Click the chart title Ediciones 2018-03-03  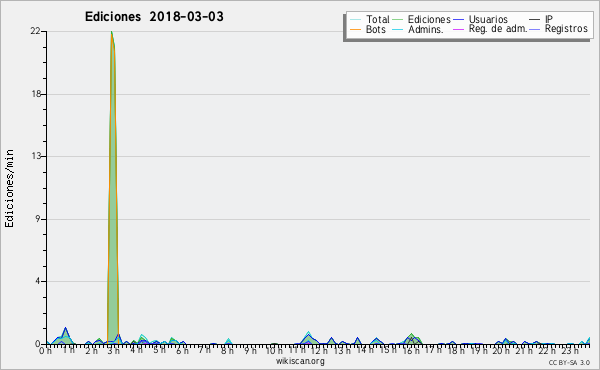pos(154,17)
